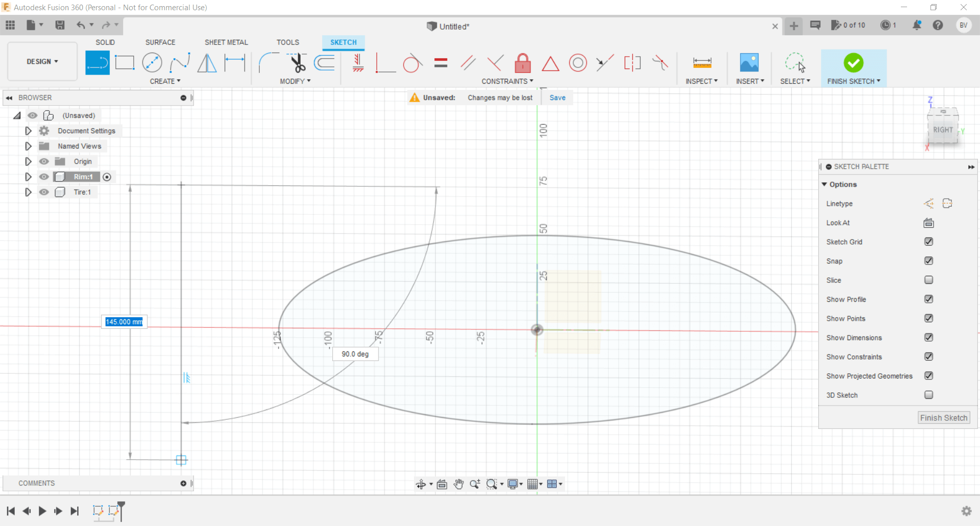Switch to the SURFACE tab
The height and width of the screenshot is (526, 980).
160,42
